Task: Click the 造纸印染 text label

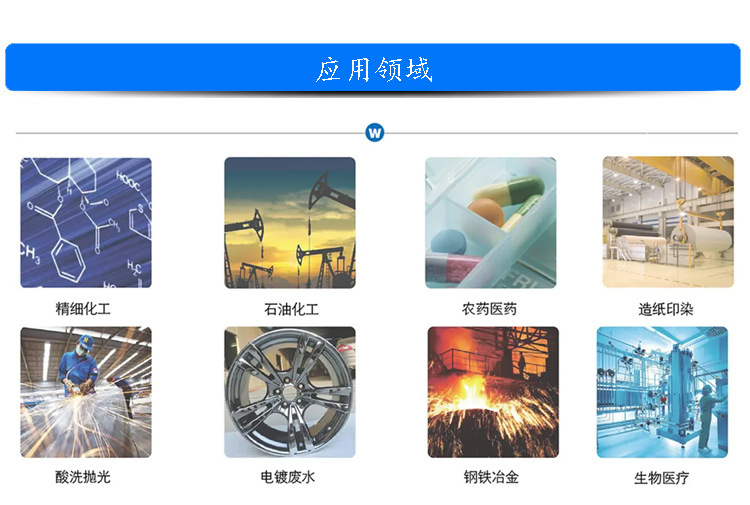Action: (x=666, y=309)
